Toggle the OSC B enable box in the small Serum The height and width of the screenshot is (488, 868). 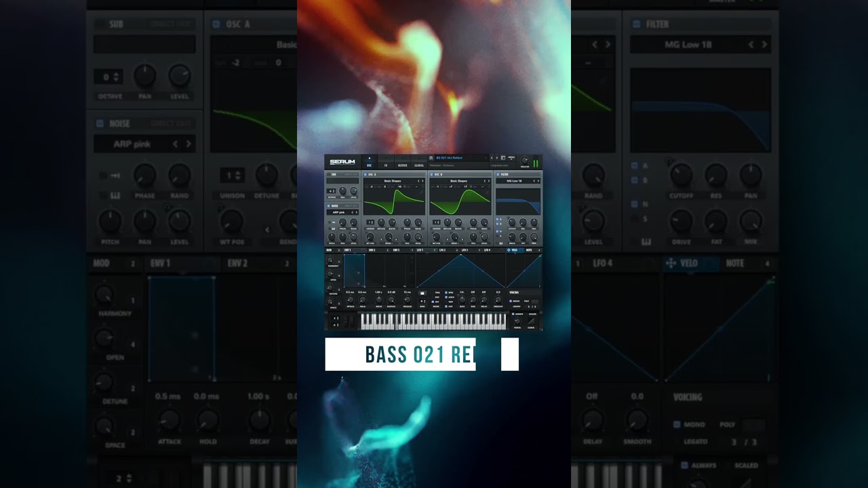(431, 174)
